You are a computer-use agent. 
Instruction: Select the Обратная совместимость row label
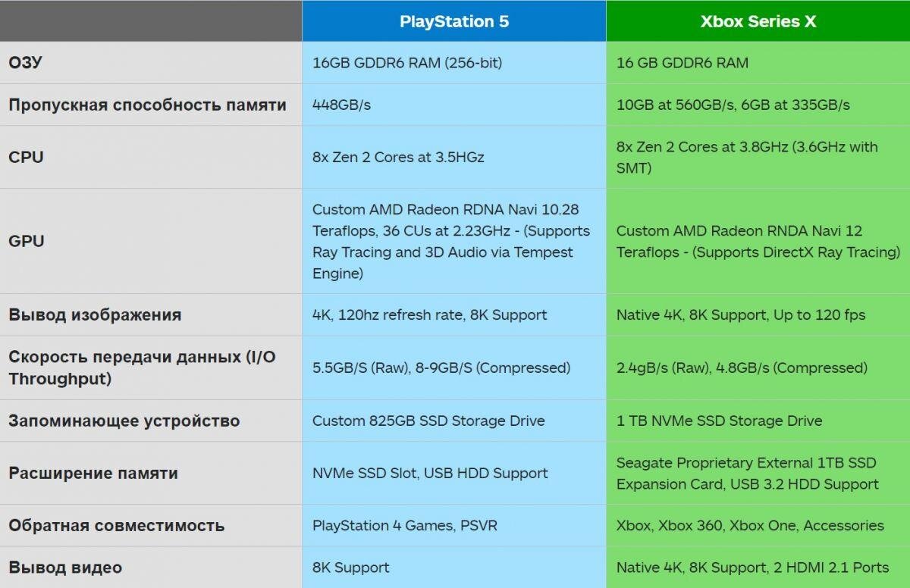point(116,525)
